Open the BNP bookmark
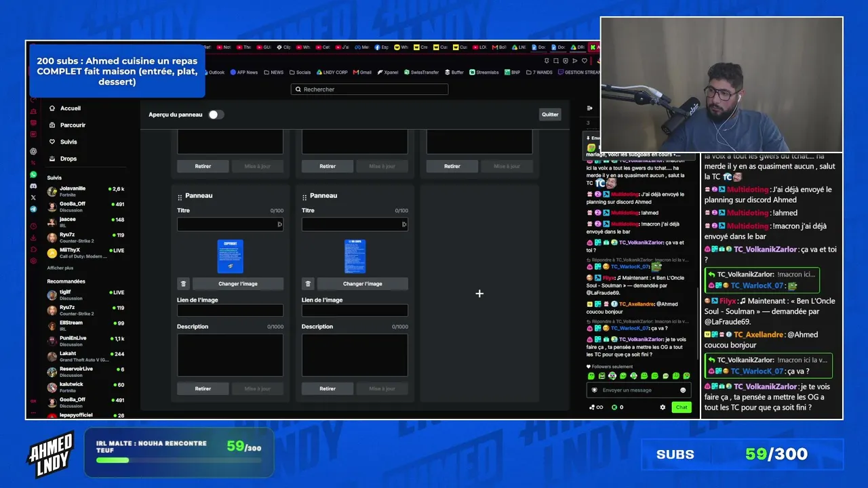The width and height of the screenshot is (868, 488). (x=512, y=73)
